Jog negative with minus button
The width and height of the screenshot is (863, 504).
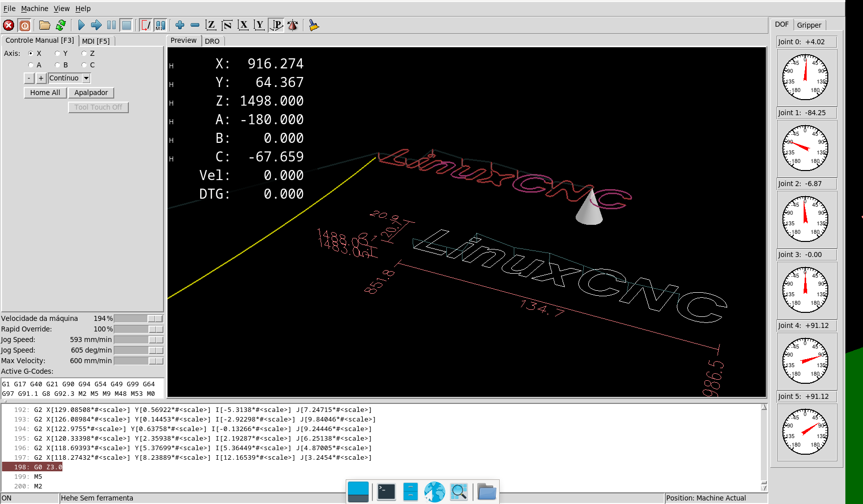pyautogui.click(x=29, y=78)
